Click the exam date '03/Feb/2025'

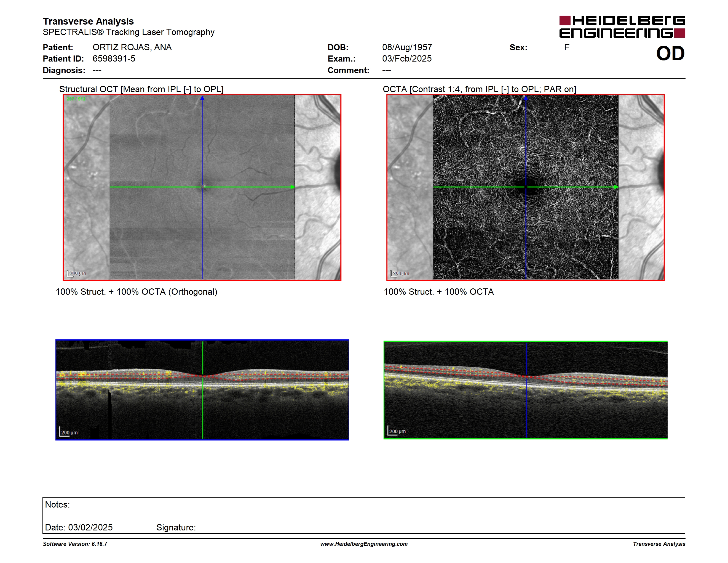point(407,59)
